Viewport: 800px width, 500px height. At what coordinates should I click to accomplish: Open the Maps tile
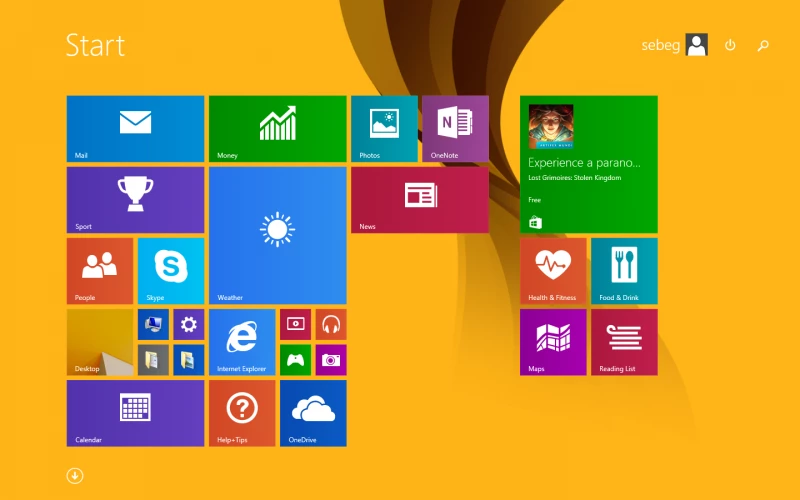pos(553,342)
